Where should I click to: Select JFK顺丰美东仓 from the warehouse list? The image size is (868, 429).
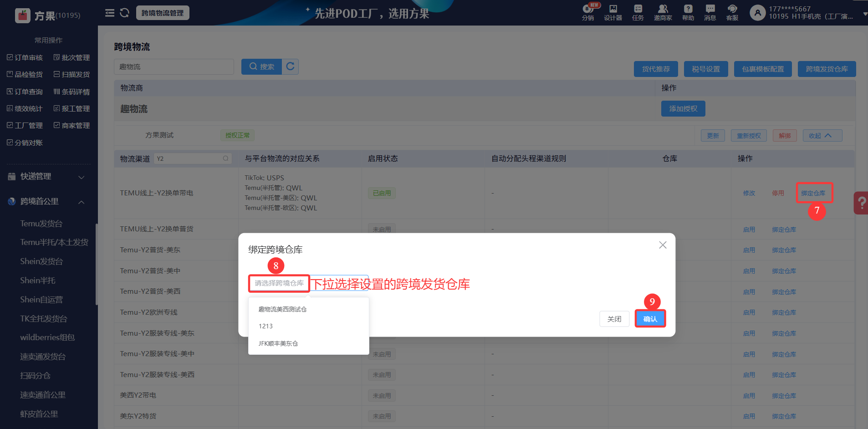click(x=308, y=343)
